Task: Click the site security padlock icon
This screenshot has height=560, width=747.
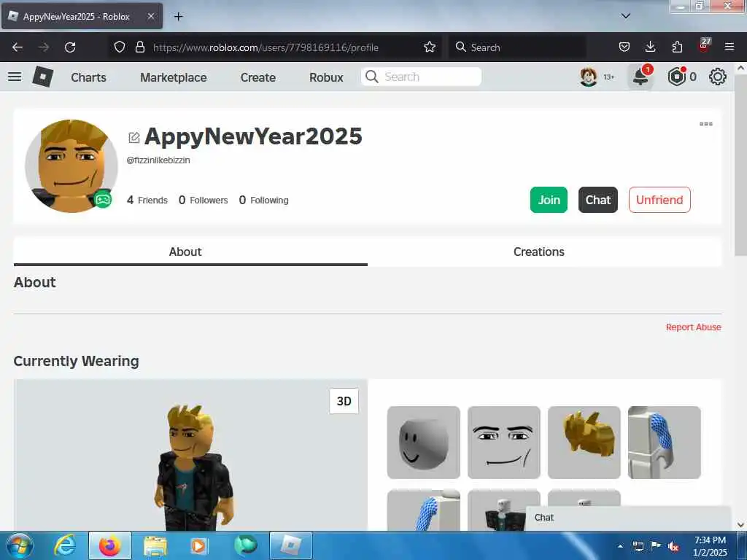Action: pos(140,47)
